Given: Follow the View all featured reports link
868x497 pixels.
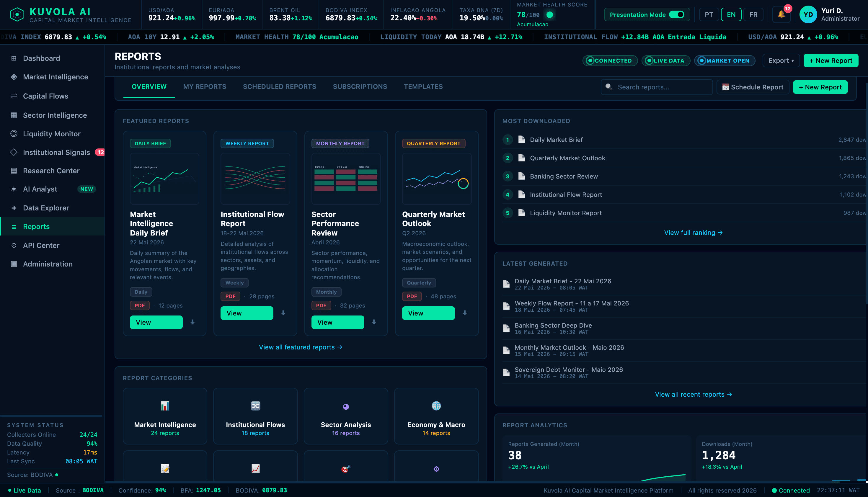Looking at the screenshot, I should tap(301, 347).
